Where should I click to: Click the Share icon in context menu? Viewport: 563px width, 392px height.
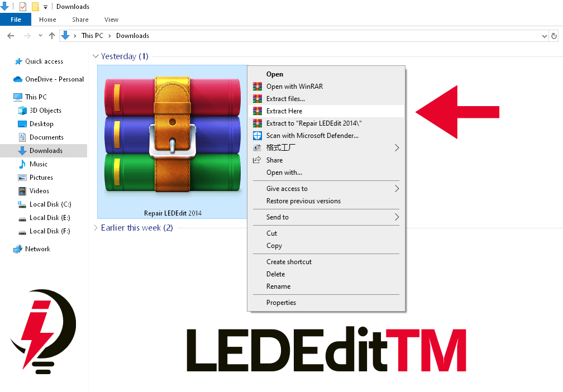click(257, 160)
